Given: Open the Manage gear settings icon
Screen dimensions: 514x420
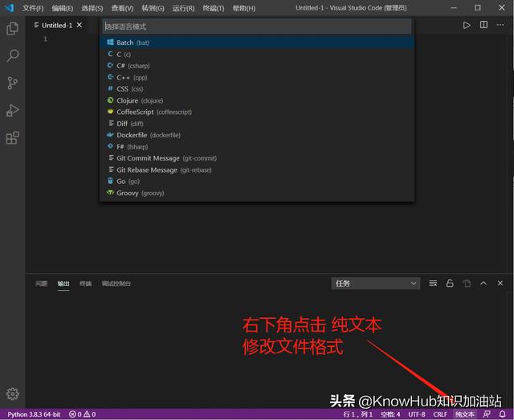Looking at the screenshot, I should point(13,393).
